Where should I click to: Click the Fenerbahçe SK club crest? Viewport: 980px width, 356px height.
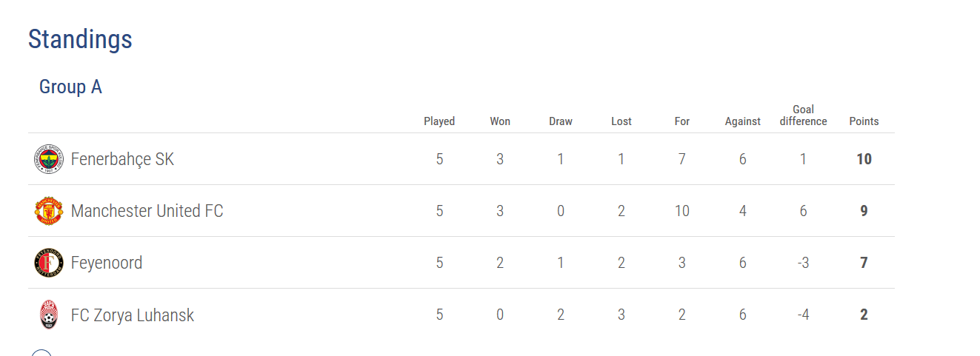coord(49,159)
